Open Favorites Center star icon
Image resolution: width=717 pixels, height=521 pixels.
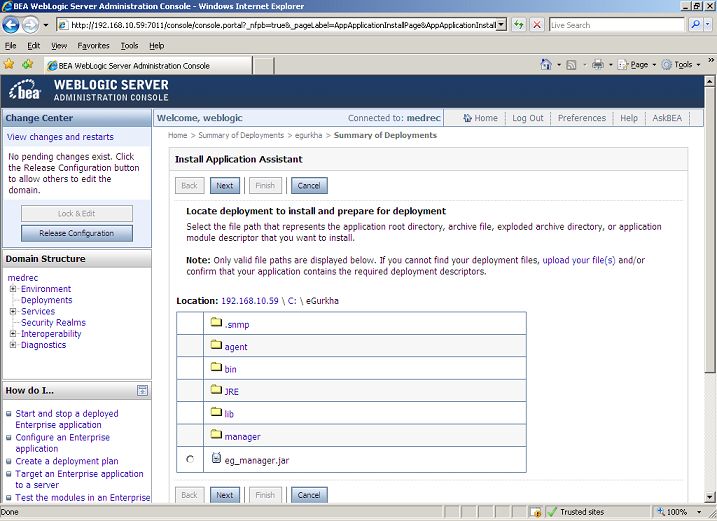9,64
